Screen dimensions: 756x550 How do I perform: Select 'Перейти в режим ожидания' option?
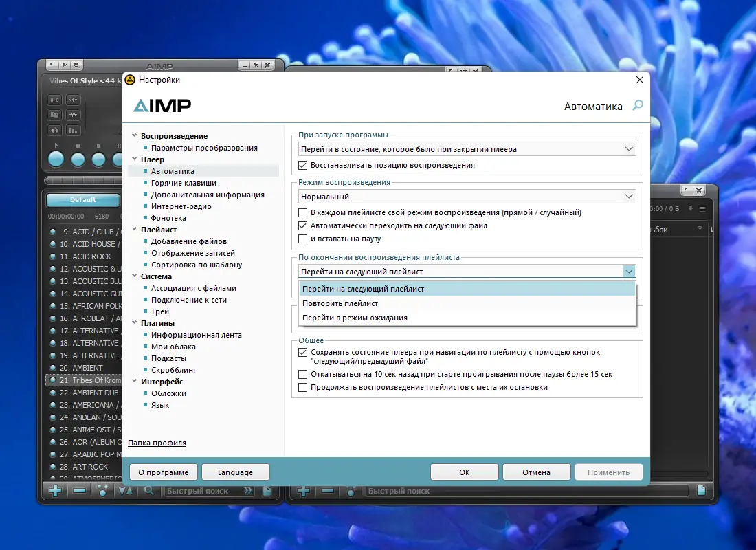(x=467, y=318)
